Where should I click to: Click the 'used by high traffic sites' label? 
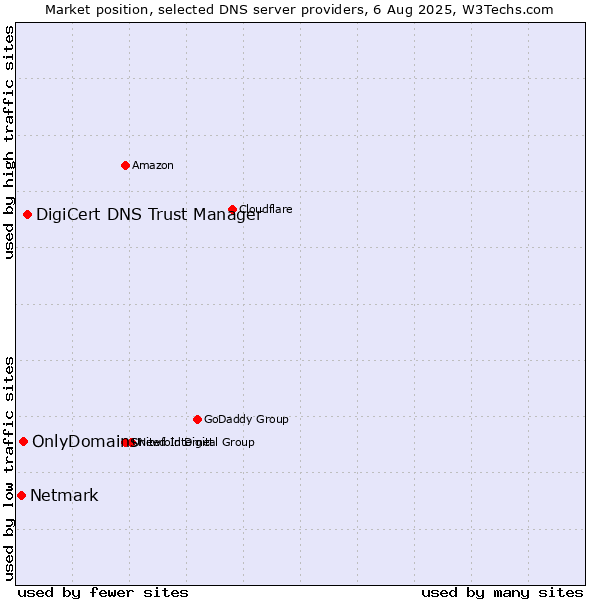coord(9,143)
